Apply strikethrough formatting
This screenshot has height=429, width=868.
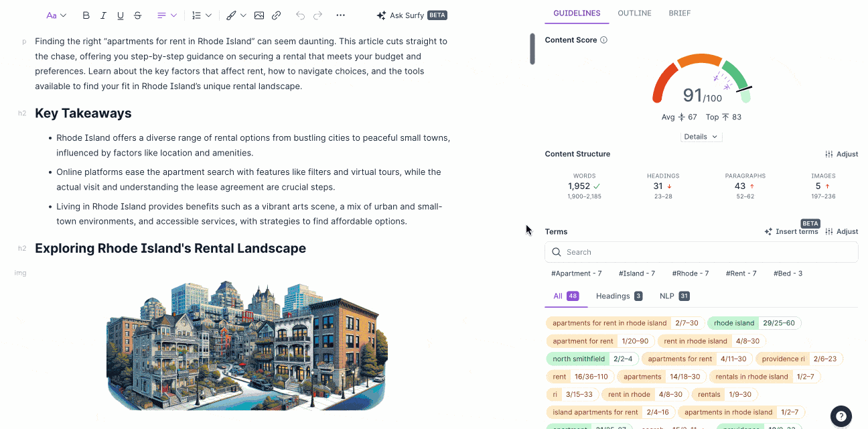[138, 15]
